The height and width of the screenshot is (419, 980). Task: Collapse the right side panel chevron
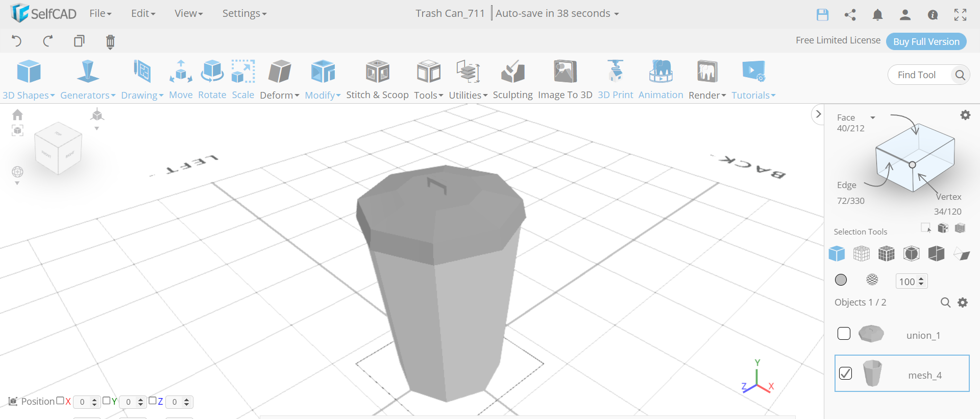(818, 114)
